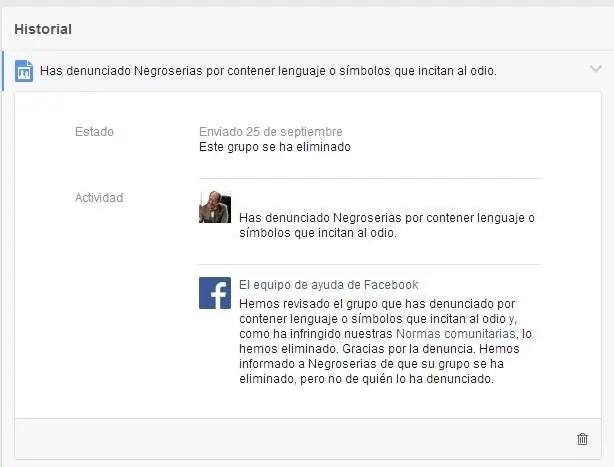614x467 pixels.
Task: Click activity text beside the profile photo
Action: pyautogui.click(x=387, y=225)
